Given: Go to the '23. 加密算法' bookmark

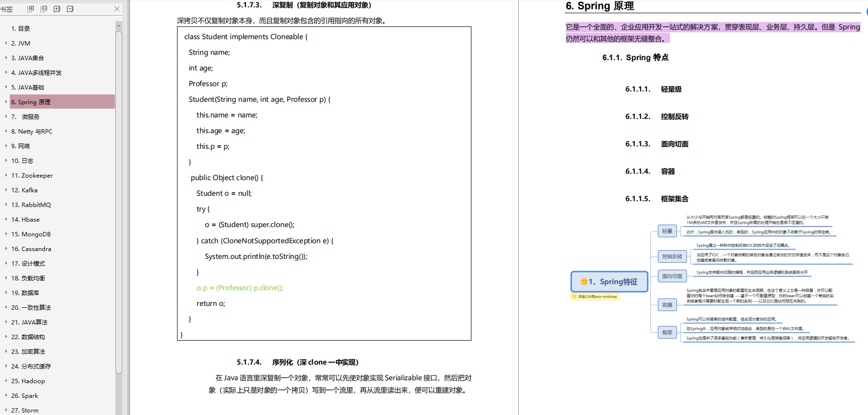Looking at the screenshot, I should click(28, 351).
